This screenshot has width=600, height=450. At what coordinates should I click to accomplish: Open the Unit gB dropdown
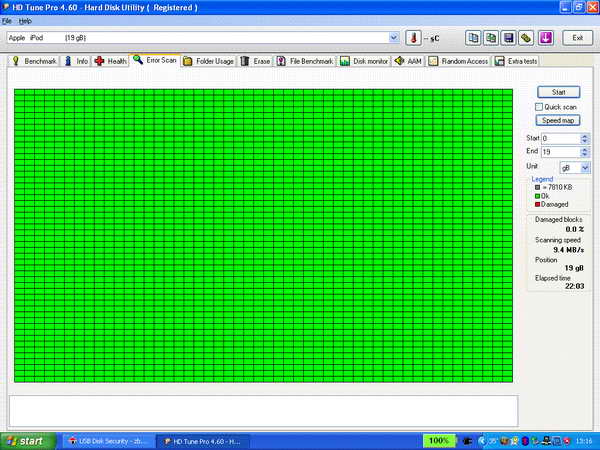pos(584,167)
